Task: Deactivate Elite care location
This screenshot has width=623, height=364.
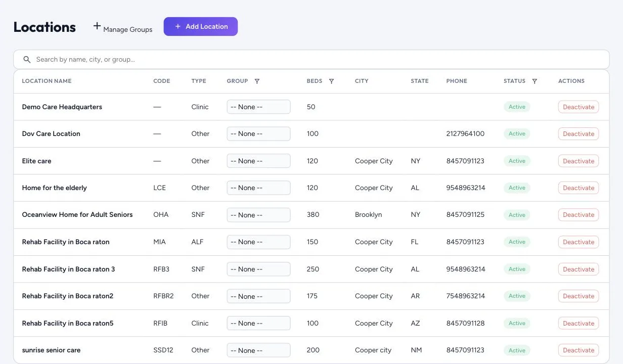Action: point(579,161)
